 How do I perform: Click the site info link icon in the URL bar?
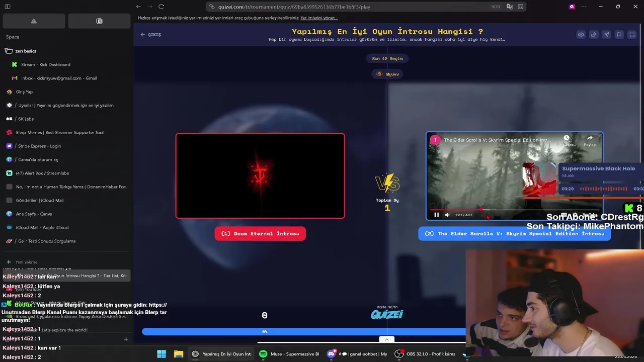[x=212, y=7]
